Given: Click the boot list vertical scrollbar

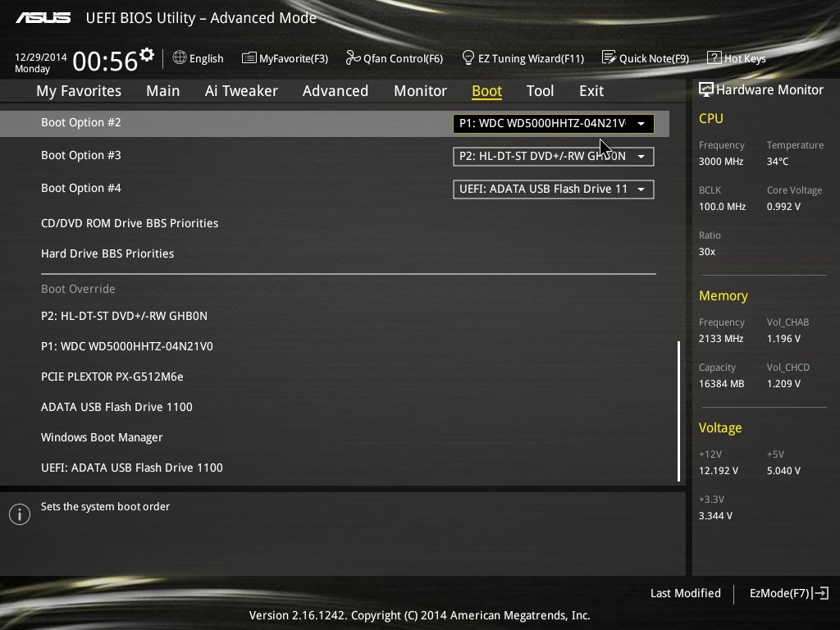Looking at the screenshot, I should coord(678,411).
